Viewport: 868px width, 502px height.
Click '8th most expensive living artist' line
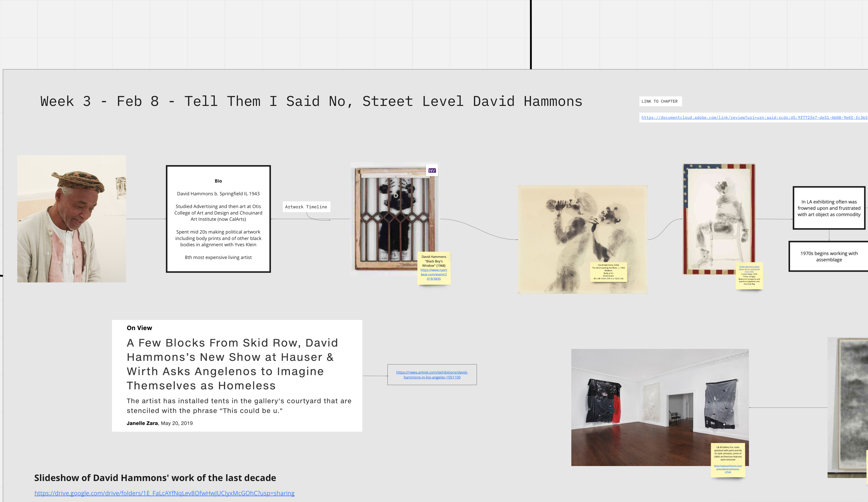218,257
